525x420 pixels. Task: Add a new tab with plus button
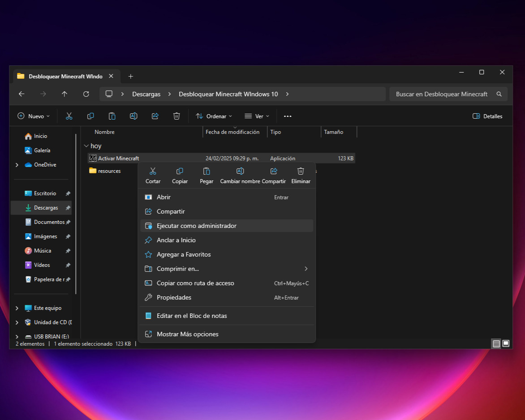[131, 76]
